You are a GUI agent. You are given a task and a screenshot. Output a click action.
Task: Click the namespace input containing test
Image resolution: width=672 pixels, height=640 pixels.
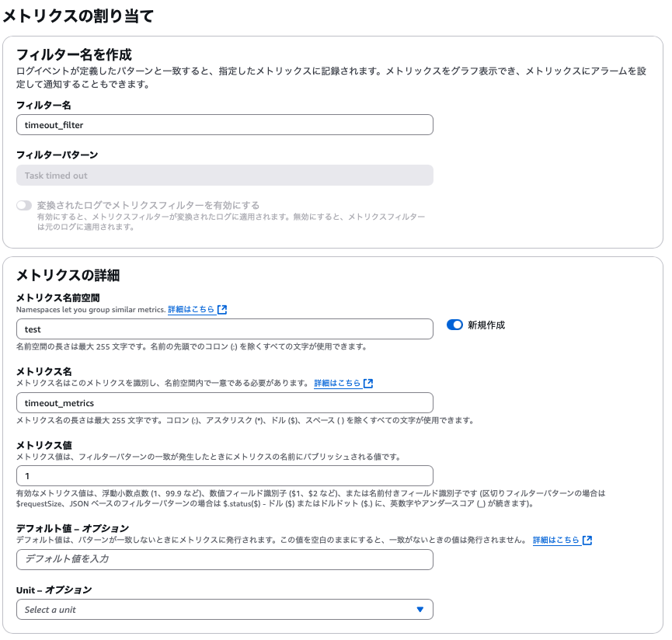[225, 329]
